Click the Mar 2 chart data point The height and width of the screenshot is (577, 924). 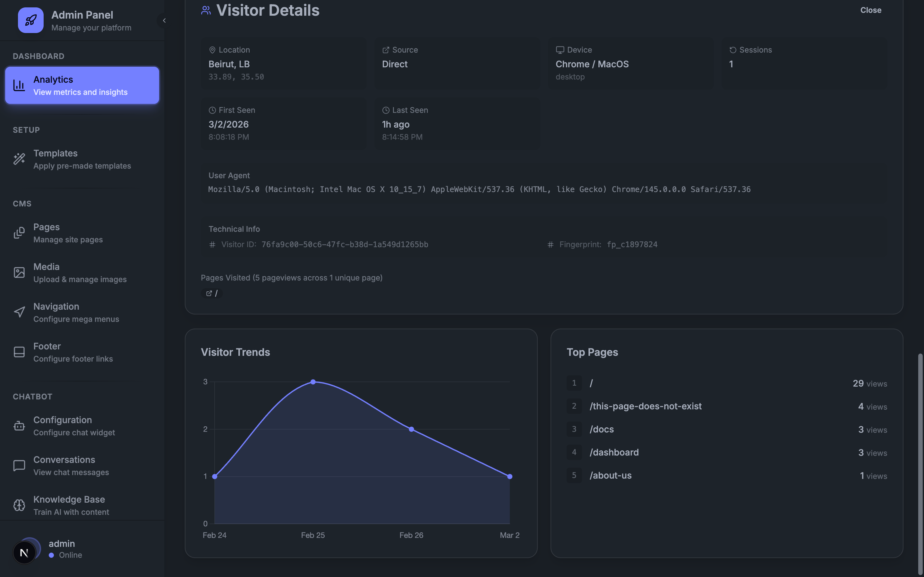510,477
